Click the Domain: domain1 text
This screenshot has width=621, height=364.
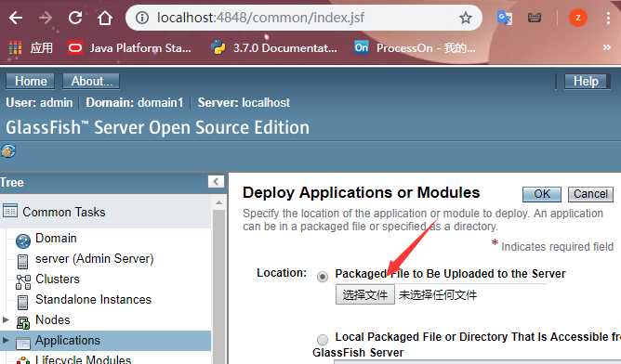pos(135,103)
